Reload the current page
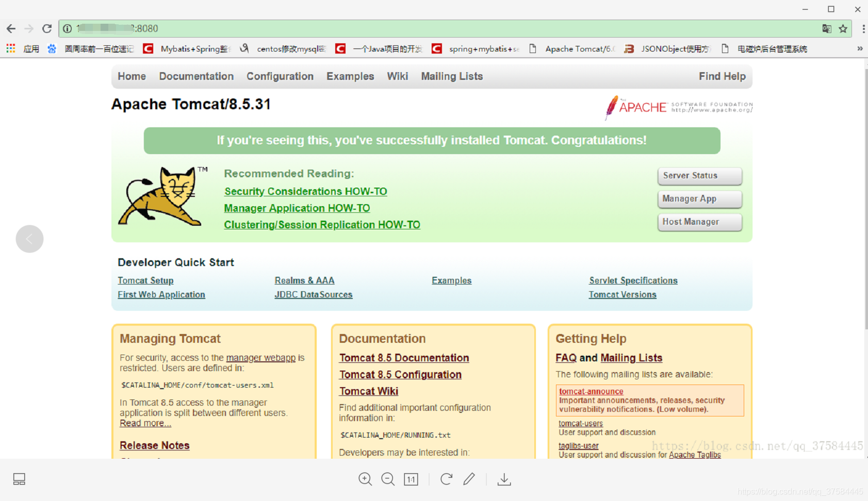Screen dimensions: 868x501 pos(46,28)
